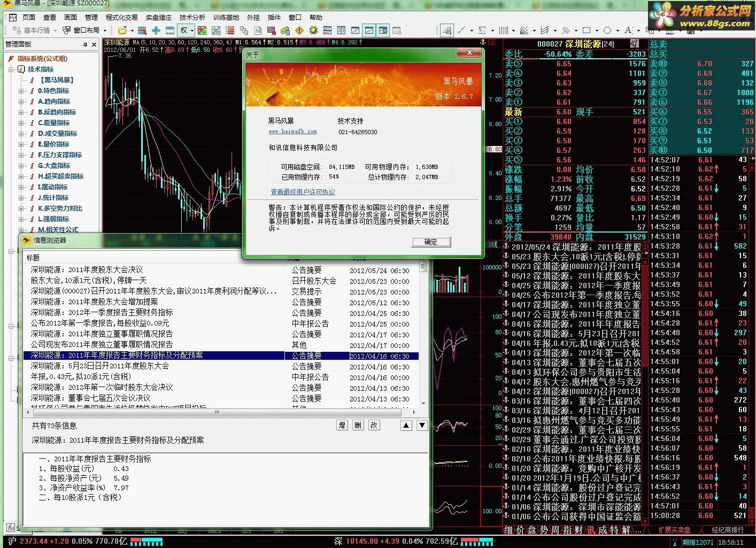
Task: Click the 增 button in 信息浏览器
Action: (x=342, y=425)
